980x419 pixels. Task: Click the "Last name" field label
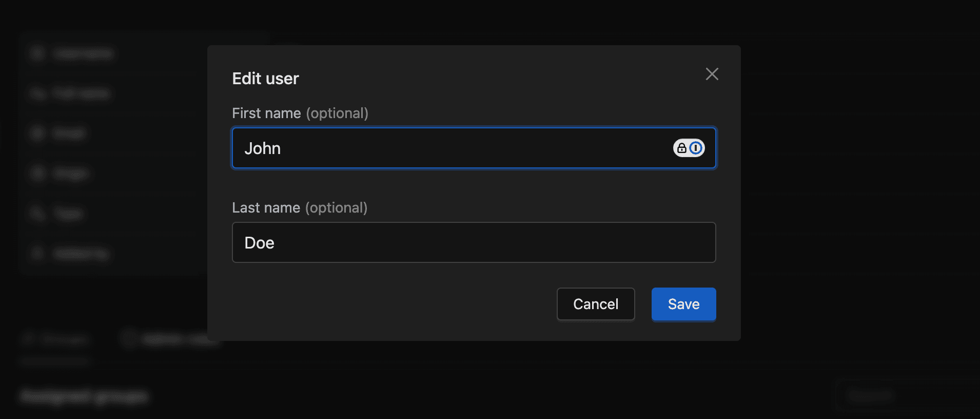tap(266, 207)
